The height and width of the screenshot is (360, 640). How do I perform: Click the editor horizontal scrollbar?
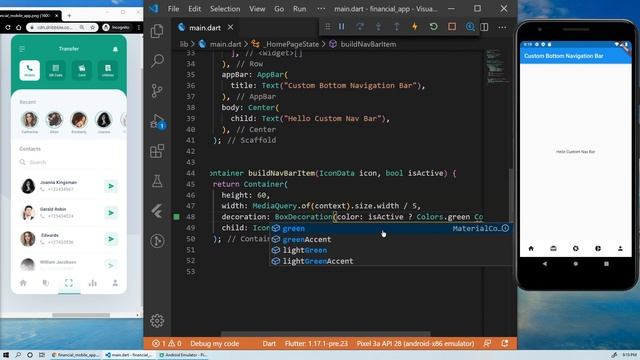point(326,334)
